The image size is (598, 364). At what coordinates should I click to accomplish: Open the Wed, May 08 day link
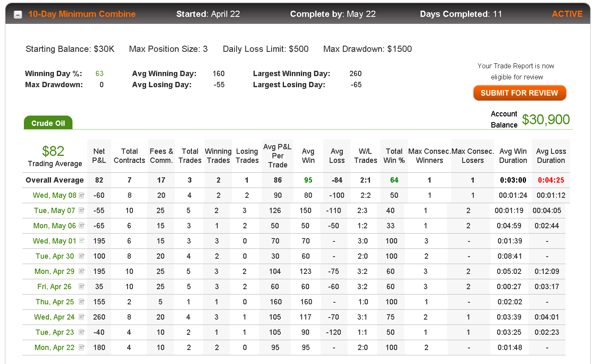coord(55,195)
